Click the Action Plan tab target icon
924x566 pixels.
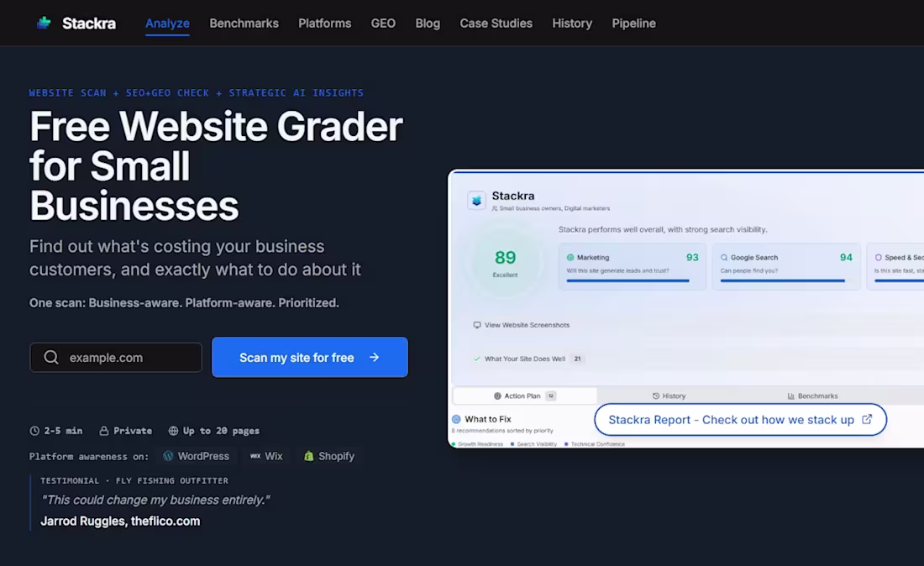click(497, 396)
